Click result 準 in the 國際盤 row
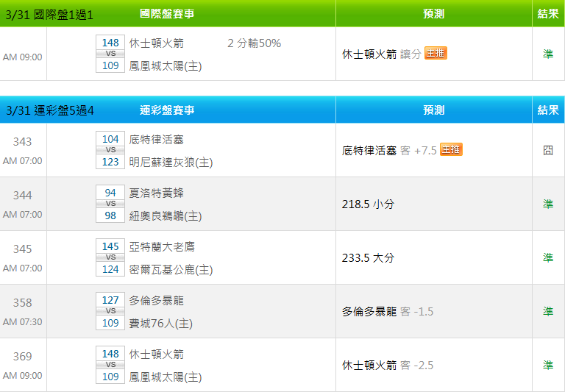The image size is (565, 392). click(548, 54)
